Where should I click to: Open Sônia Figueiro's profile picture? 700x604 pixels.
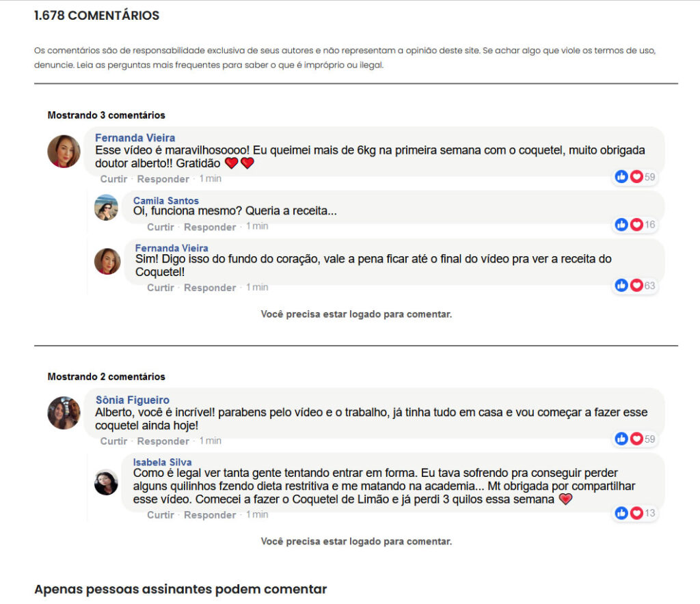[64, 413]
